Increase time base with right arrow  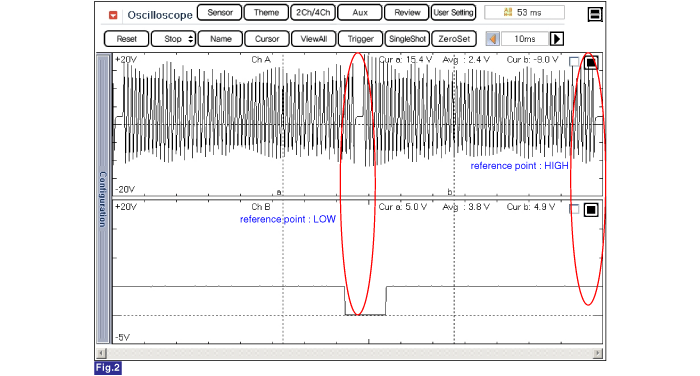point(557,39)
